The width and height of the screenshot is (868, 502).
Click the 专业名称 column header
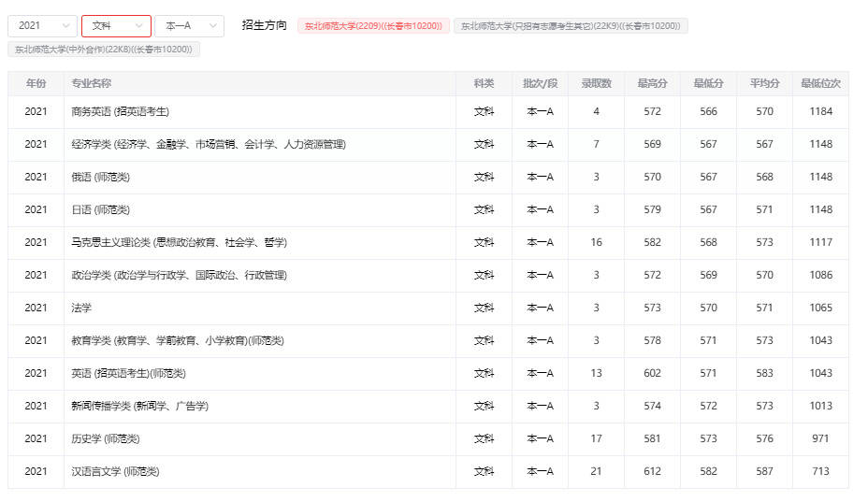[92, 84]
